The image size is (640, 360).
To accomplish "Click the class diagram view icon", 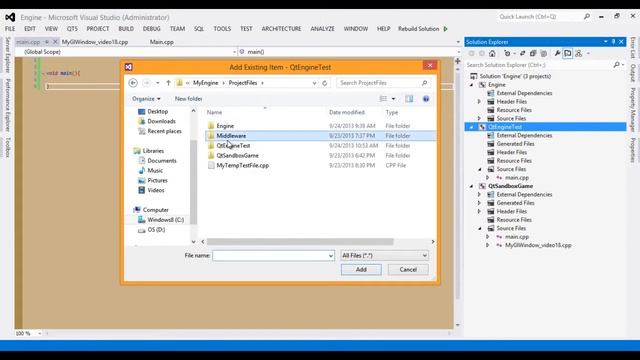I will click(x=578, y=53).
